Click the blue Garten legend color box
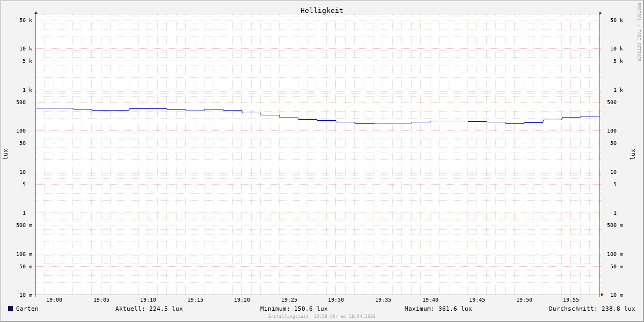This screenshot has height=322, width=644. pyautogui.click(x=10, y=309)
